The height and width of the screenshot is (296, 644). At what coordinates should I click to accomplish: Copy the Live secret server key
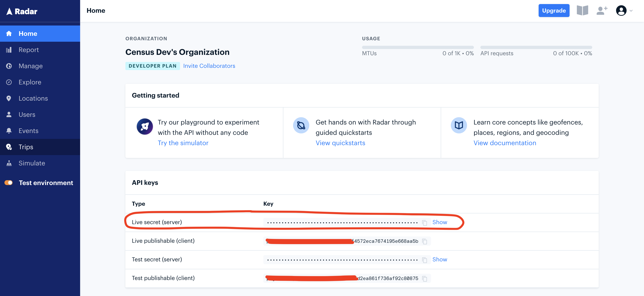click(x=424, y=223)
